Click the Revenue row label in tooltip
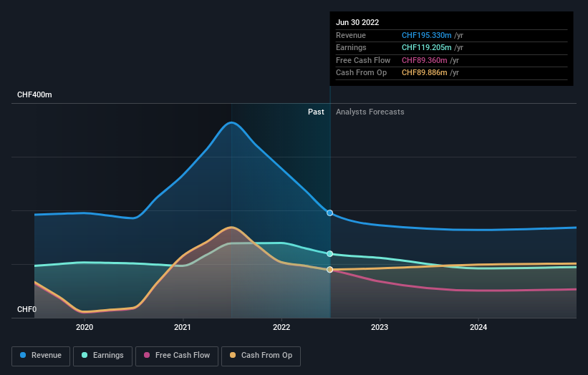The width and height of the screenshot is (588, 375). click(351, 35)
